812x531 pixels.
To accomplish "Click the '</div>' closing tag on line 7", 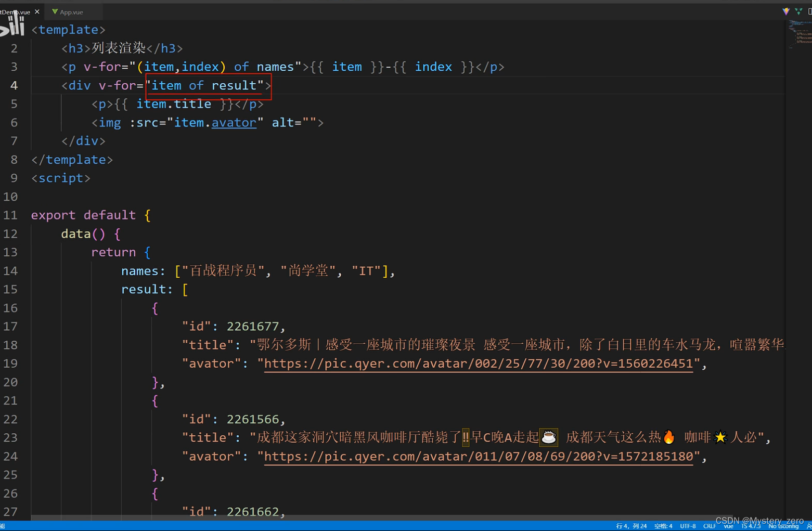I will [x=83, y=141].
